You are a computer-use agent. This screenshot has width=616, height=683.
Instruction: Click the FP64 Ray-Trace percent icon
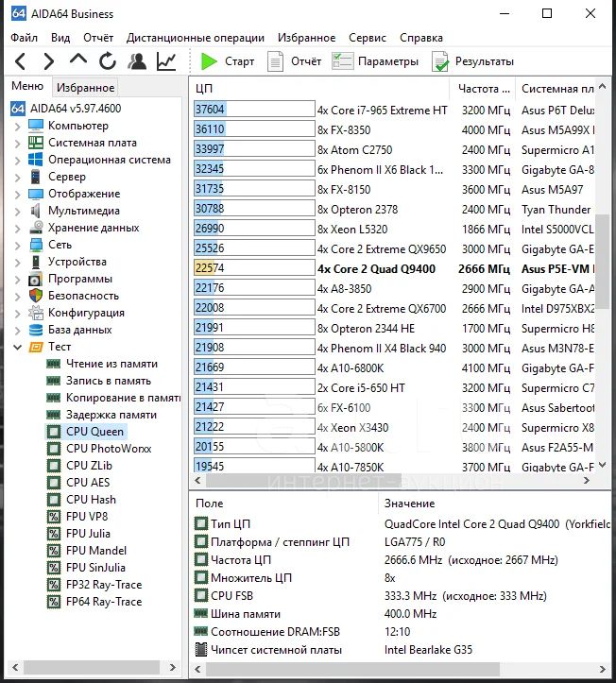[x=54, y=602]
